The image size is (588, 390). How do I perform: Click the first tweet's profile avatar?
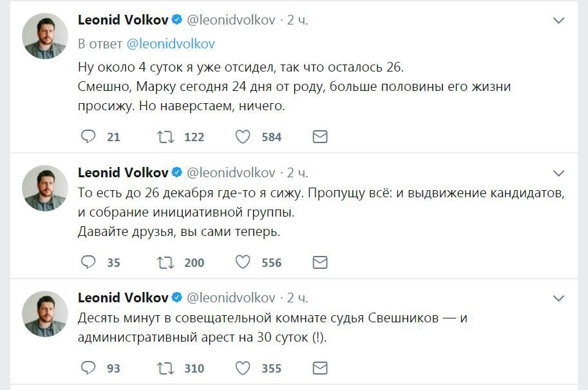[45, 35]
